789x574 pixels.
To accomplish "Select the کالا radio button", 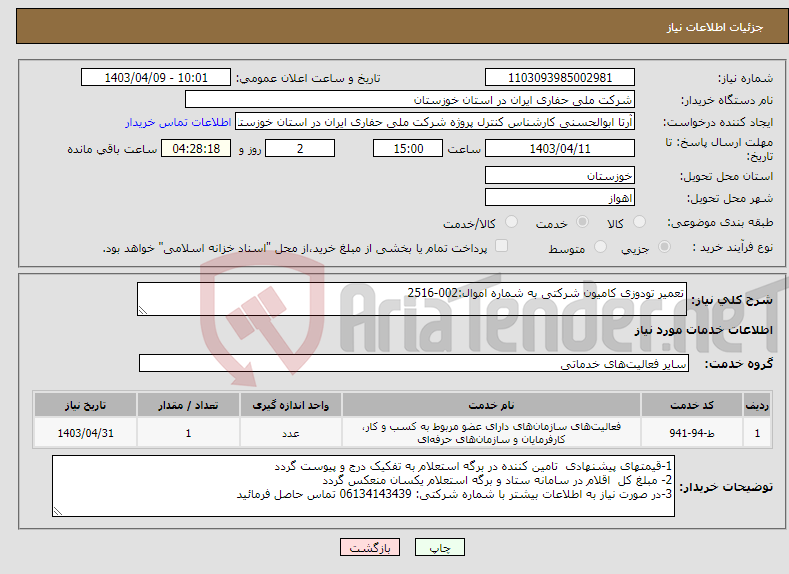I will pyautogui.click(x=639, y=222).
